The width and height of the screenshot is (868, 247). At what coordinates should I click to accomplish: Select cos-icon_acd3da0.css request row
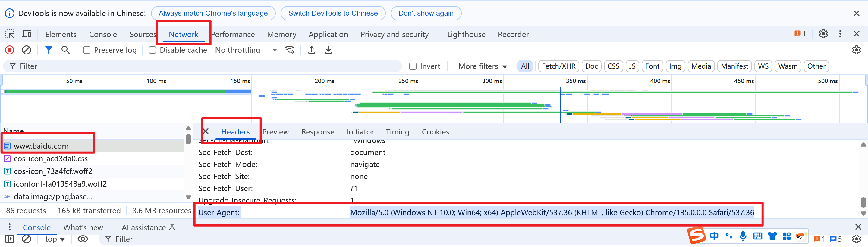point(92,159)
